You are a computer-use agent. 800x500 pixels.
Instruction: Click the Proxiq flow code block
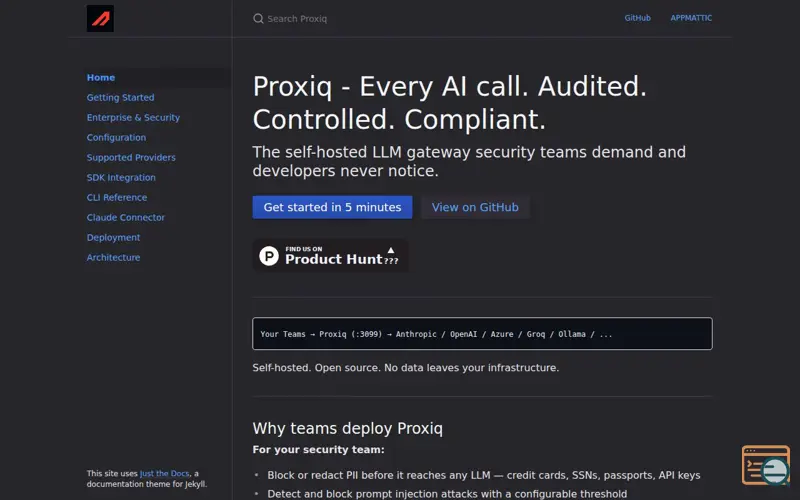(x=482, y=334)
